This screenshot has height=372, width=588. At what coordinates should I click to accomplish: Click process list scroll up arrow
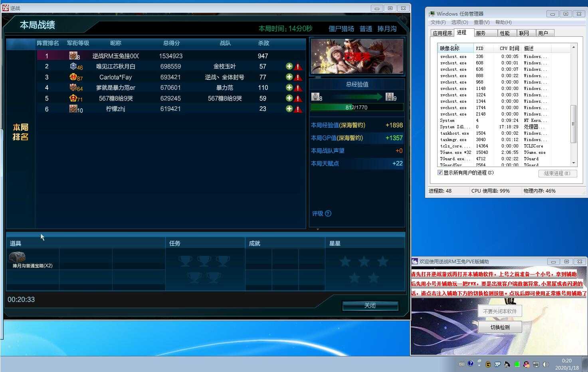pyautogui.click(x=573, y=47)
